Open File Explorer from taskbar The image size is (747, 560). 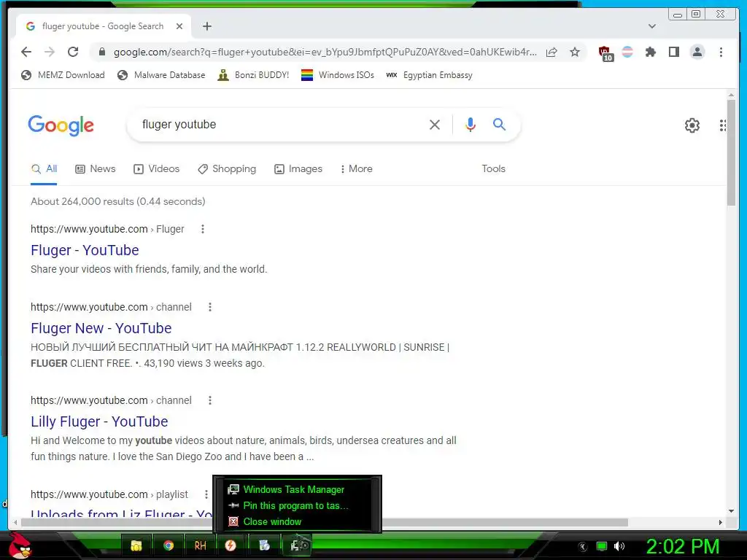(x=136, y=545)
